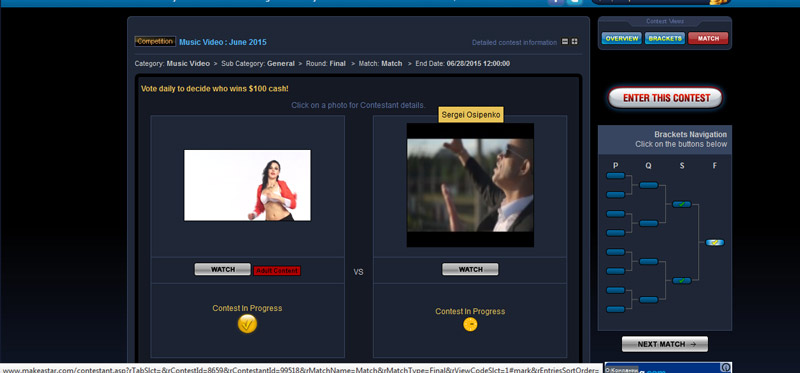Click the 'Sub Category: General' breadcrumb text

pyautogui.click(x=258, y=64)
